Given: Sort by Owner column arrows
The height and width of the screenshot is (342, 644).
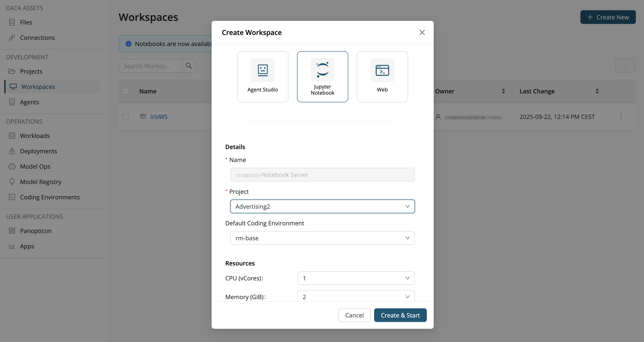Looking at the screenshot, I should point(503,91).
